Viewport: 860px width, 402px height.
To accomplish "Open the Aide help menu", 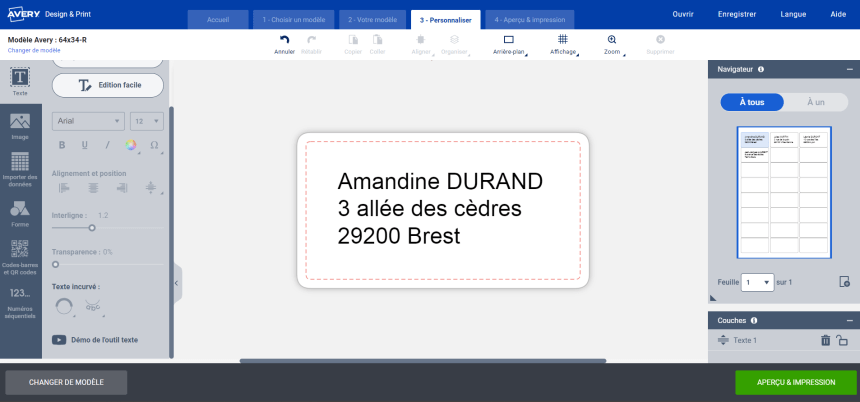I will (x=838, y=14).
